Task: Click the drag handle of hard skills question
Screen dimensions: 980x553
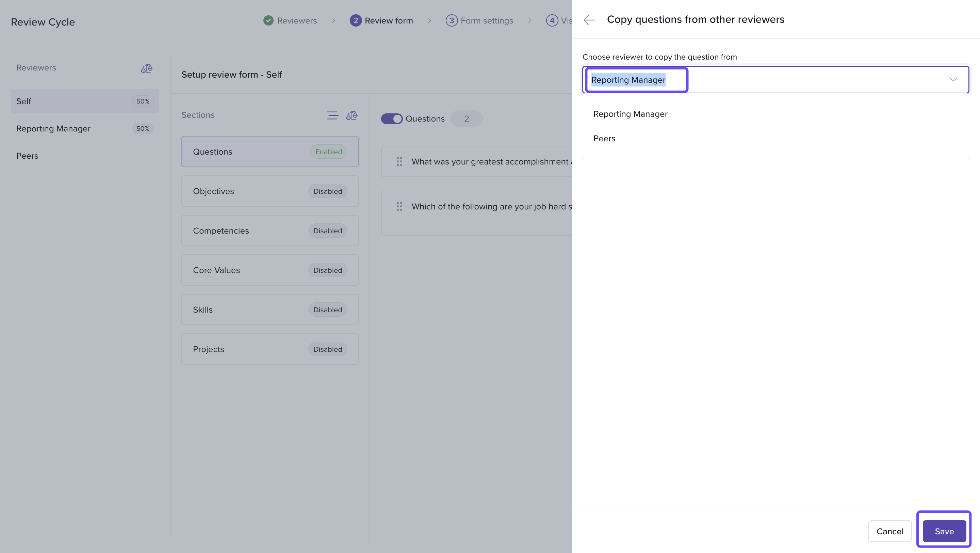Action: tap(399, 207)
